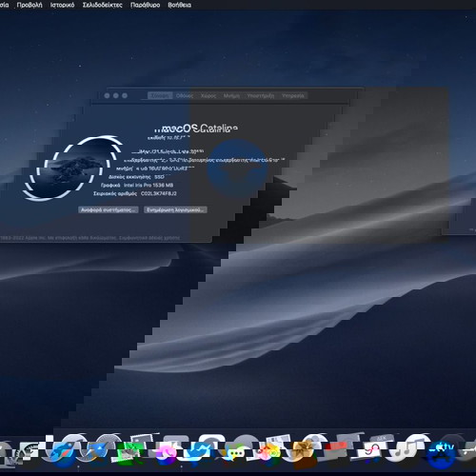Open the Σελιδοδείκτες menu
Viewport: 476px width, 476px height.
point(102,5)
